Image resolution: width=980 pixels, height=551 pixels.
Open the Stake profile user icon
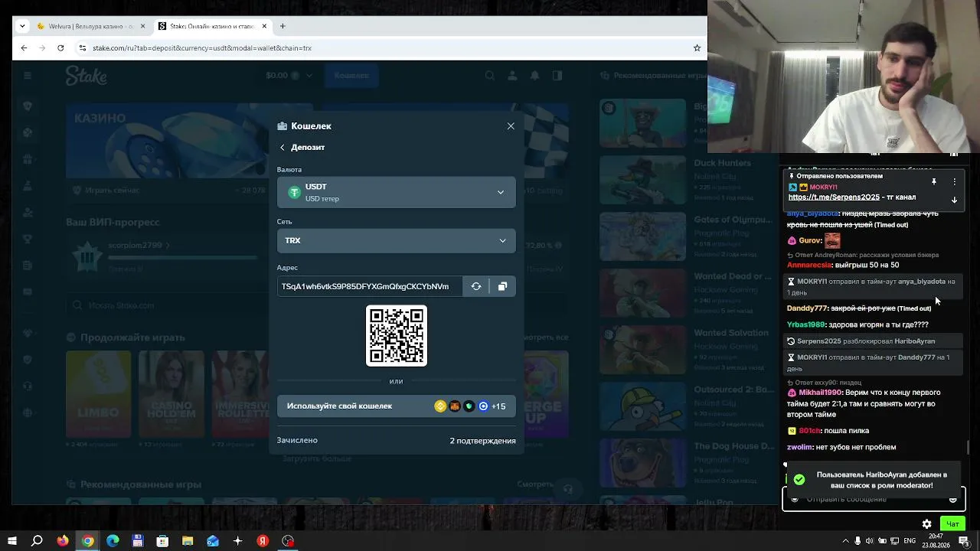coord(512,76)
